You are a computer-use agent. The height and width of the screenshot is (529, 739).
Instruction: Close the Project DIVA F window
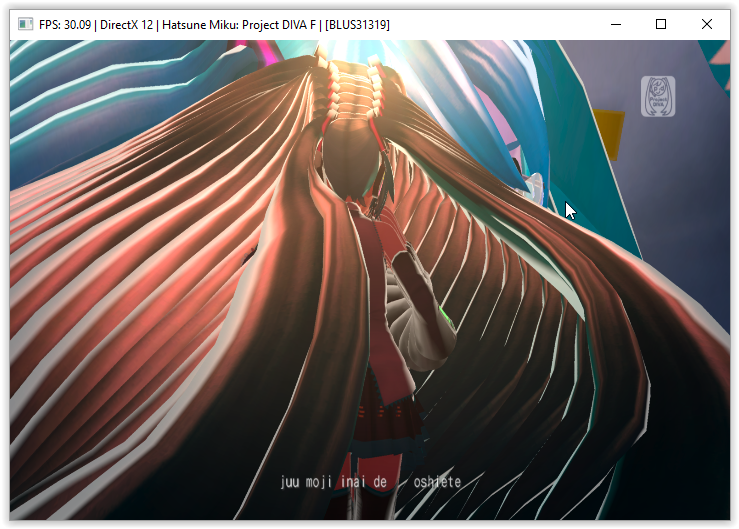pyautogui.click(x=706, y=24)
